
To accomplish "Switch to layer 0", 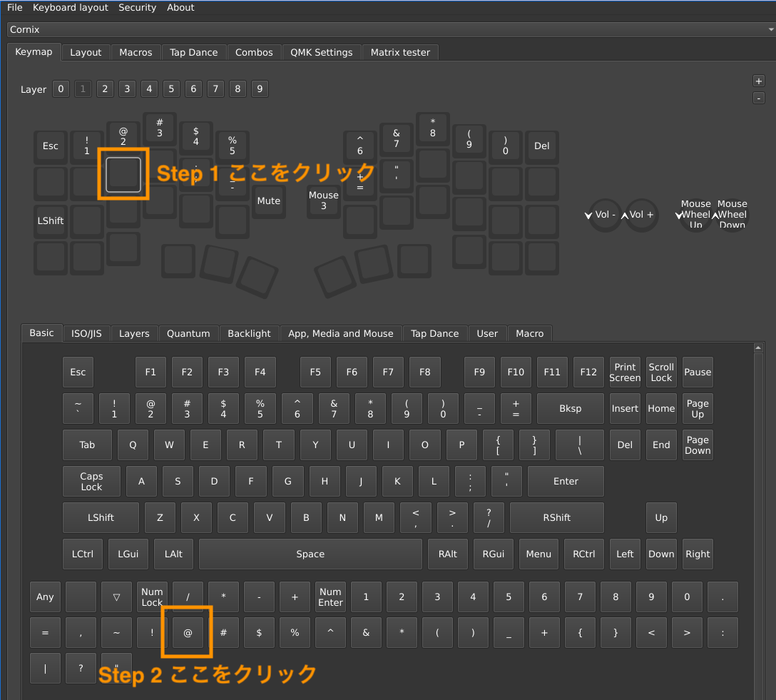I will pyautogui.click(x=61, y=89).
